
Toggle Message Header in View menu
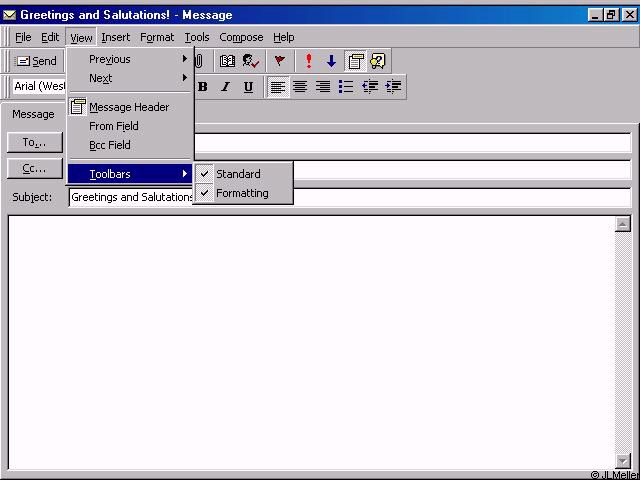point(130,107)
